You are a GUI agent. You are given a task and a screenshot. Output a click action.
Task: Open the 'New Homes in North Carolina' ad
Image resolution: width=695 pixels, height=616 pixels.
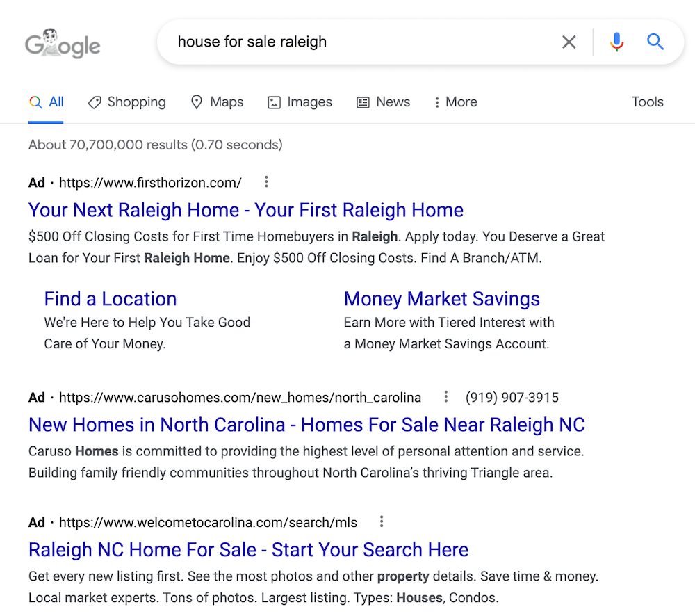click(x=306, y=425)
